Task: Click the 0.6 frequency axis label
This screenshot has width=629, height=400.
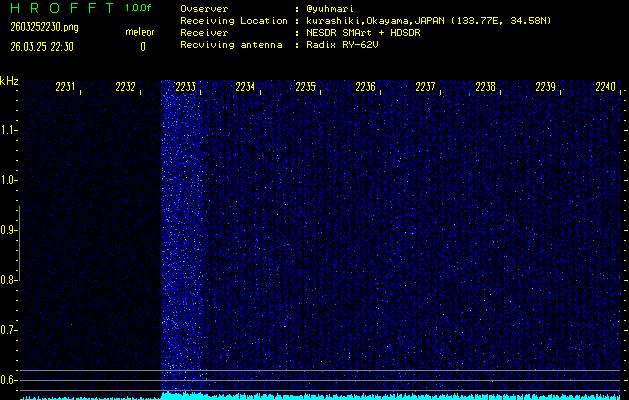Action: coord(9,380)
